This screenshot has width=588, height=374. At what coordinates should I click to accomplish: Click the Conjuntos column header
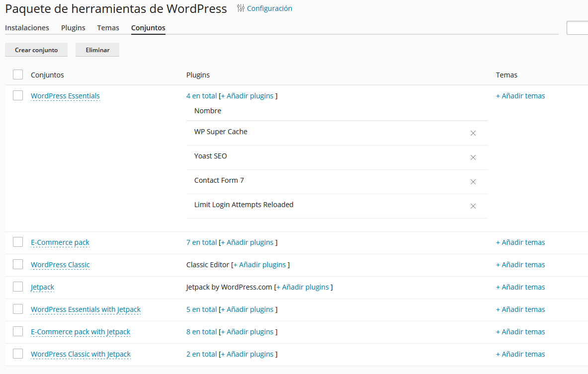[x=47, y=75]
